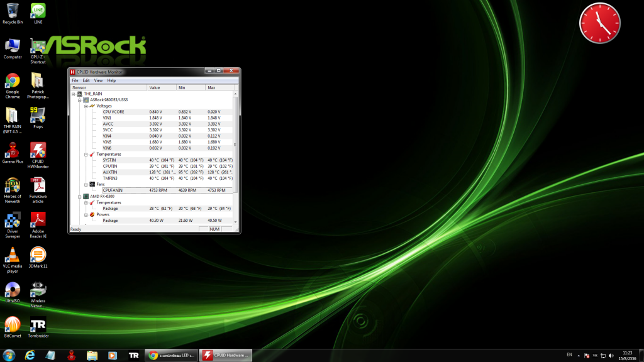Select the Powers flame icon
Image resolution: width=644 pixels, height=362 pixels.
tap(92, 215)
